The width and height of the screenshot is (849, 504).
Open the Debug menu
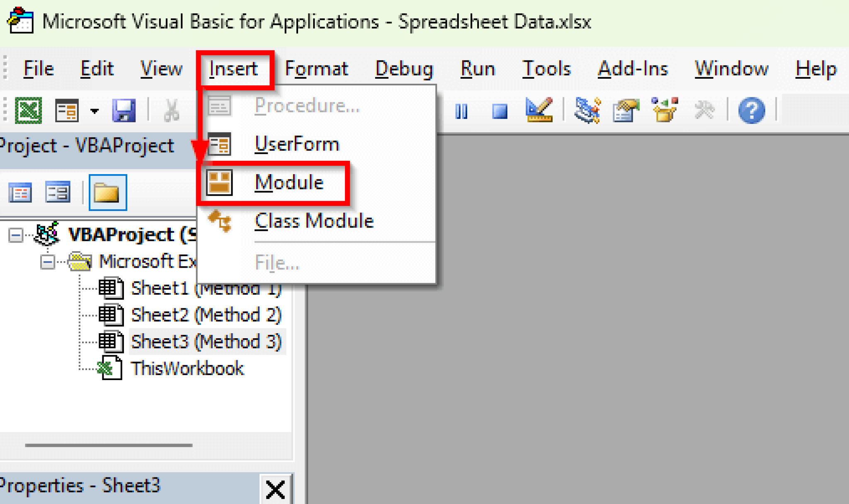click(x=404, y=68)
